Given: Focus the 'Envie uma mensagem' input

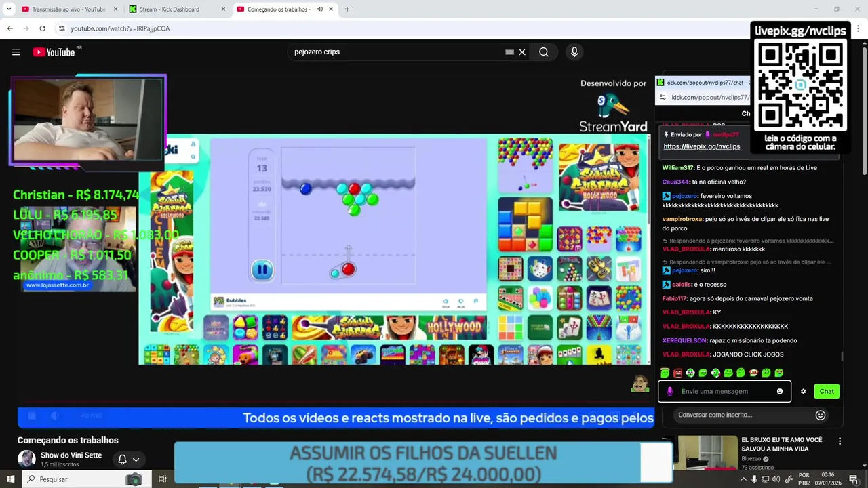Looking at the screenshot, I should click(x=726, y=391).
